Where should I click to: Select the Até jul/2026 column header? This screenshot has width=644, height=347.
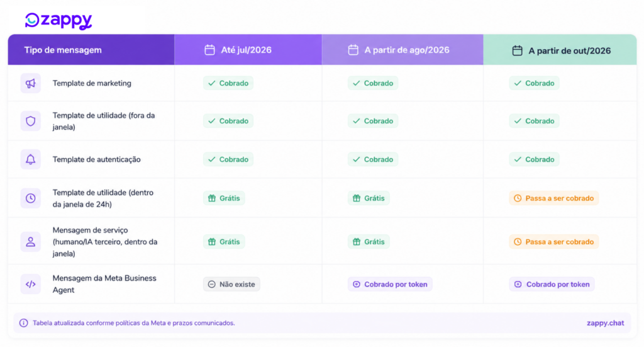point(248,50)
